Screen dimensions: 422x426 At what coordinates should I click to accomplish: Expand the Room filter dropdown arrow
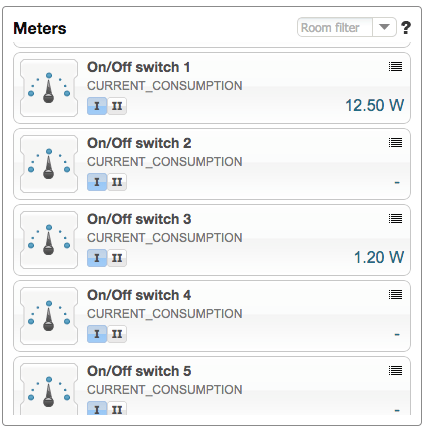click(x=384, y=27)
